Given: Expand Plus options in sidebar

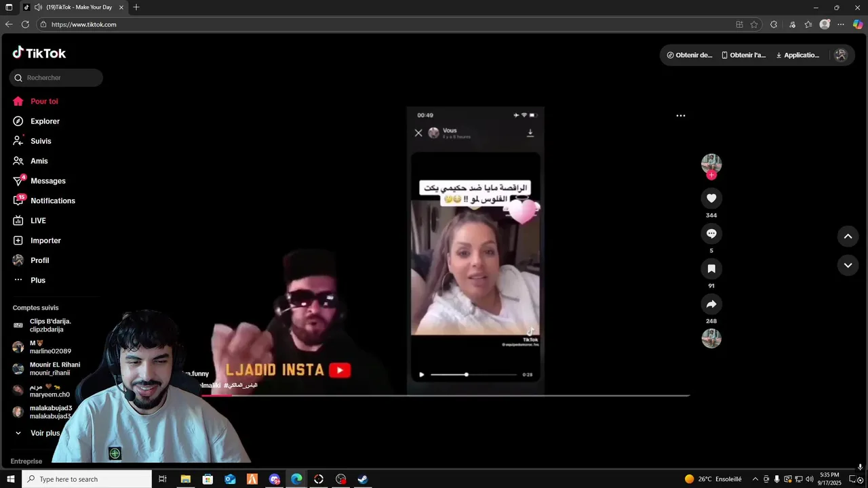Looking at the screenshot, I should 29,280.
